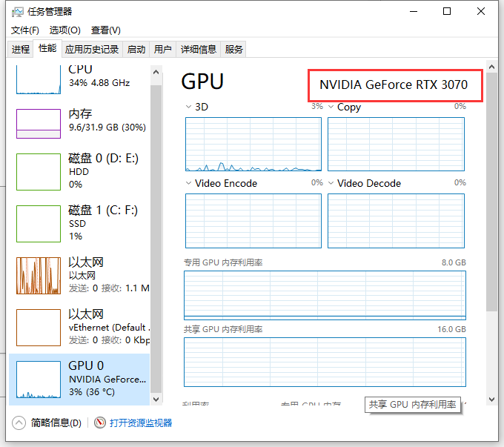Click the left panel scroll down arrow
Viewport: 504px width, 447px height.
click(156, 400)
